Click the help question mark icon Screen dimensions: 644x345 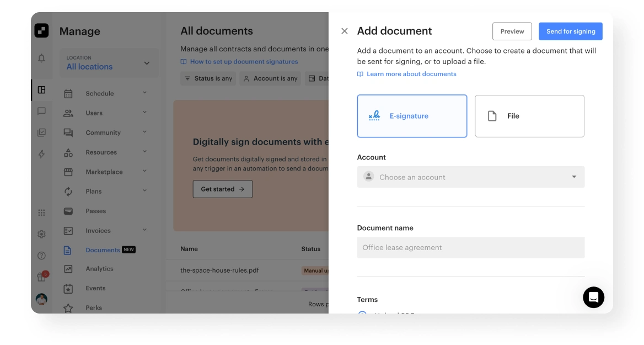(41, 256)
